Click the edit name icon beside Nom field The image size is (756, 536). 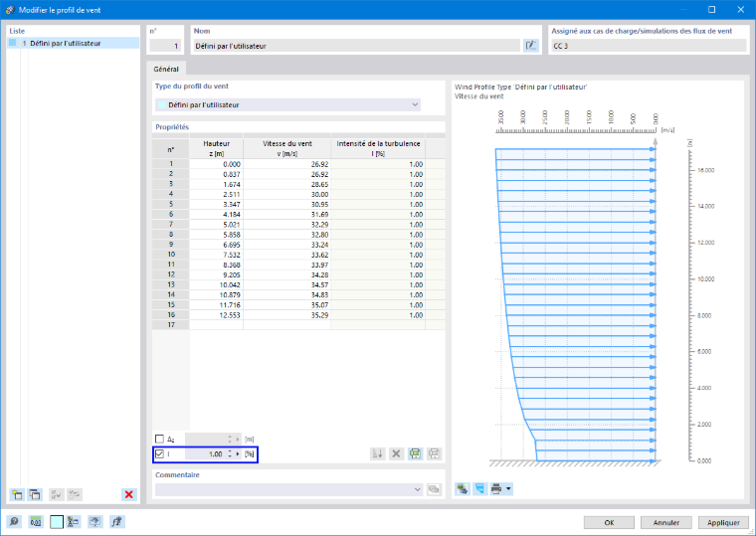[x=531, y=46]
